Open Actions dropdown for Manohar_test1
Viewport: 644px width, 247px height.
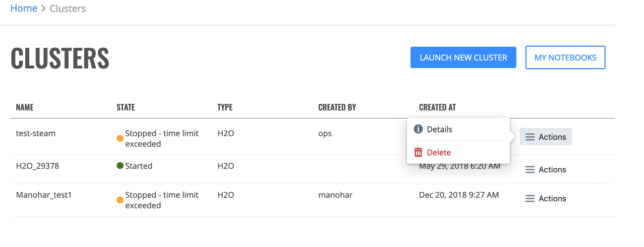click(x=546, y=198)
